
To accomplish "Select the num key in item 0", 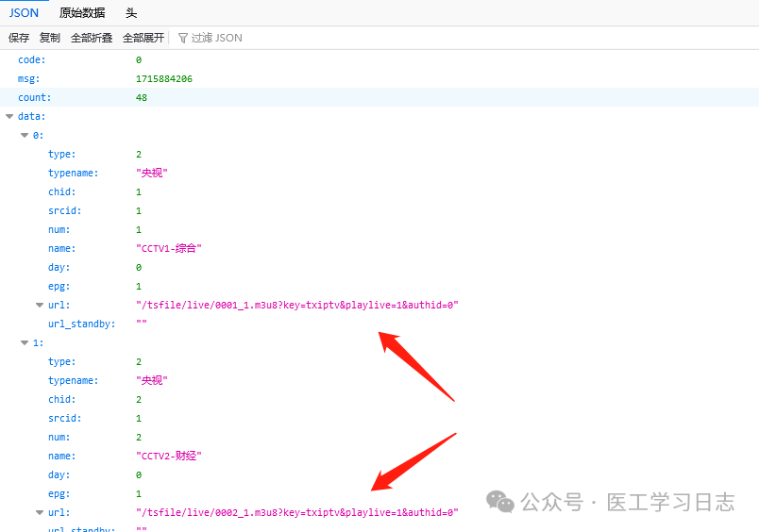I will click(59, 230).
